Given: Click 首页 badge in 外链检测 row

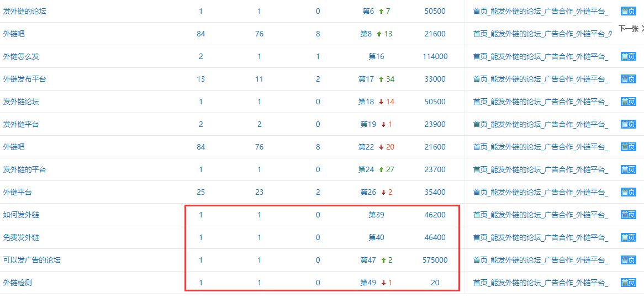Looking at the screenshot, I should pos(628,283).
